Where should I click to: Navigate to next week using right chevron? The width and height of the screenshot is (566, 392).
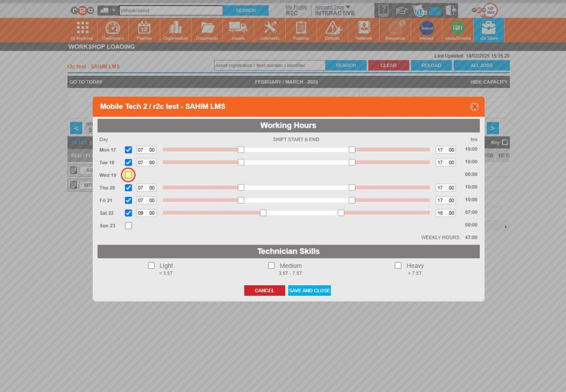pyautogui.click(x=492, y=128)
